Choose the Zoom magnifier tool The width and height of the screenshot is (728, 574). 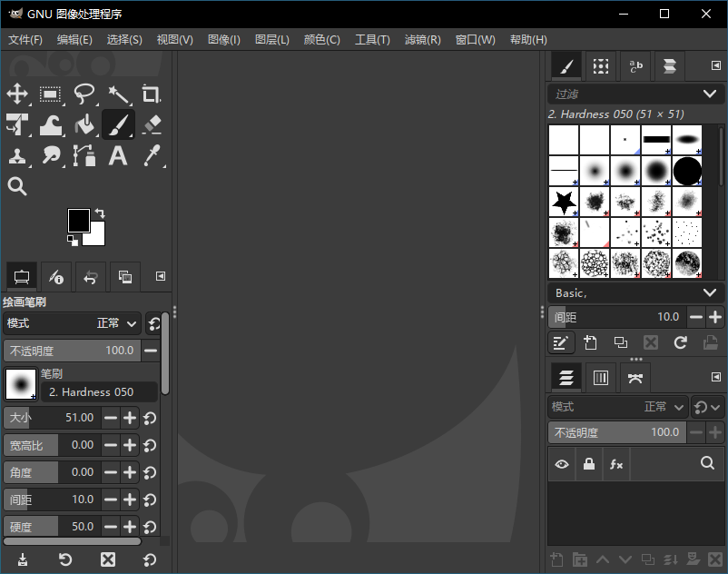click(18, 186)
